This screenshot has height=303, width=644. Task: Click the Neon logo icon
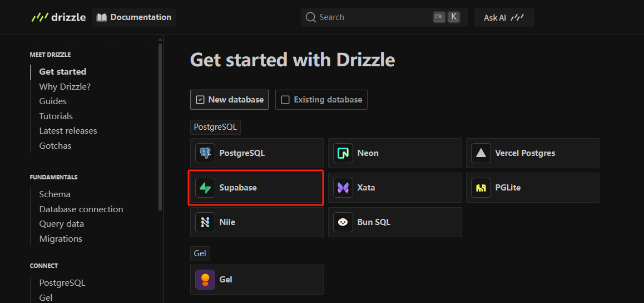coord(343,153)
